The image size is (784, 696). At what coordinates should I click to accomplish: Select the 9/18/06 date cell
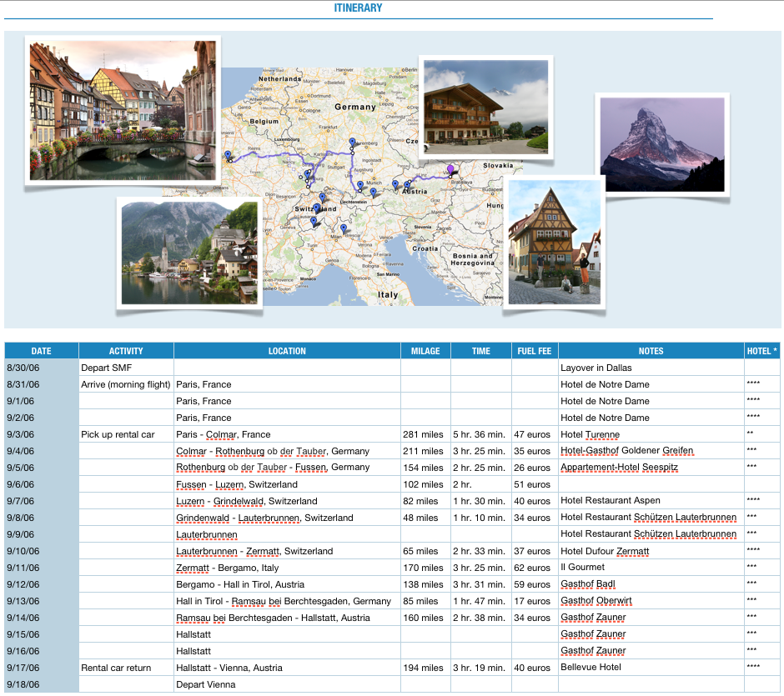(42, 684)
